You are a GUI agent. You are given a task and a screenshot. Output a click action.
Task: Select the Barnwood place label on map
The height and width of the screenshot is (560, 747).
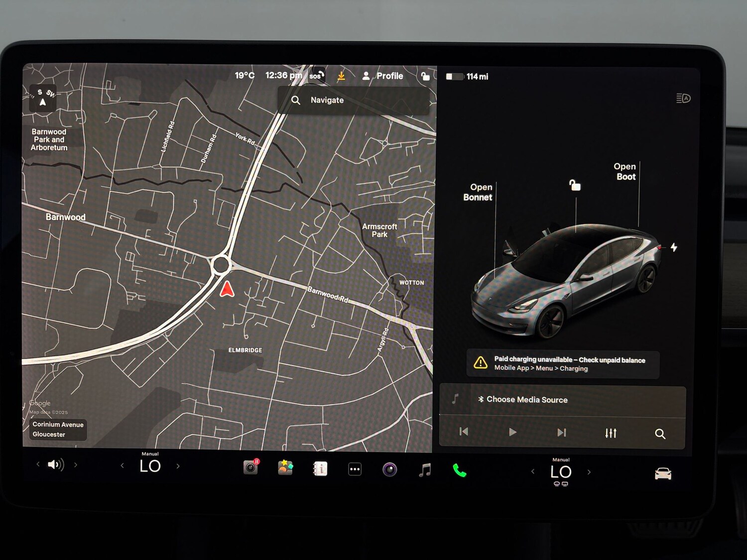(65, 217)
